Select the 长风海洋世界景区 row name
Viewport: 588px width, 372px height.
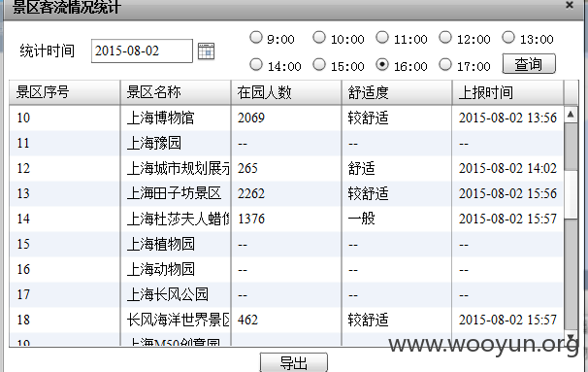tap(179, 320)
